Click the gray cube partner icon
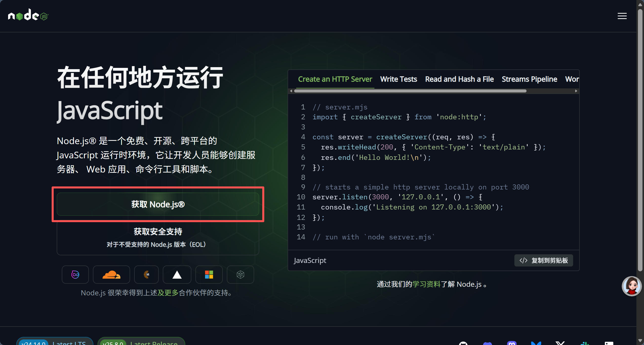The height and width of the screenshot is (345, 644). click(x=240, y=275)
